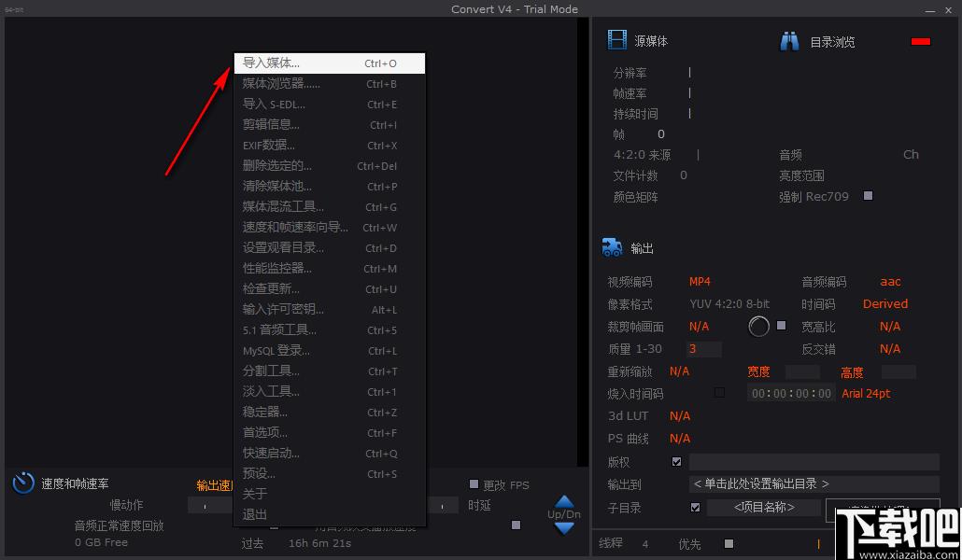Viewport: 962px width, 560px height.
Task: Click the 质量 1-30 value field
Action: (x=703, y=349)
